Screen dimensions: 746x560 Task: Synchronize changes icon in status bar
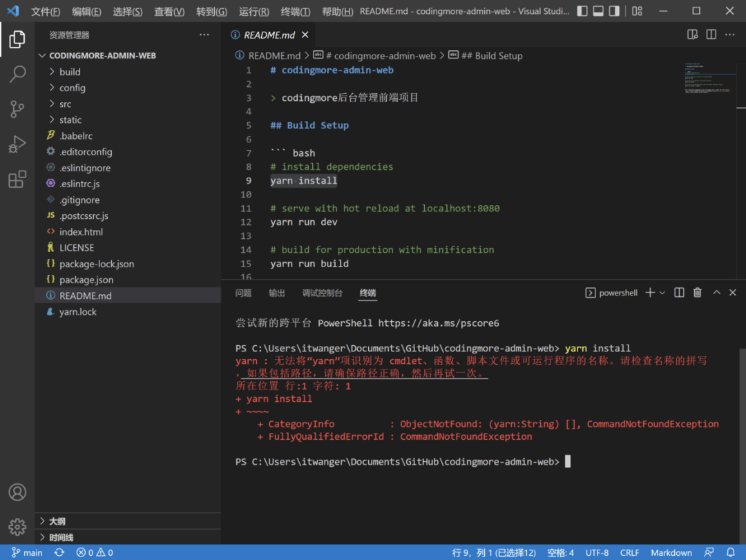click(x=59, y=552)
